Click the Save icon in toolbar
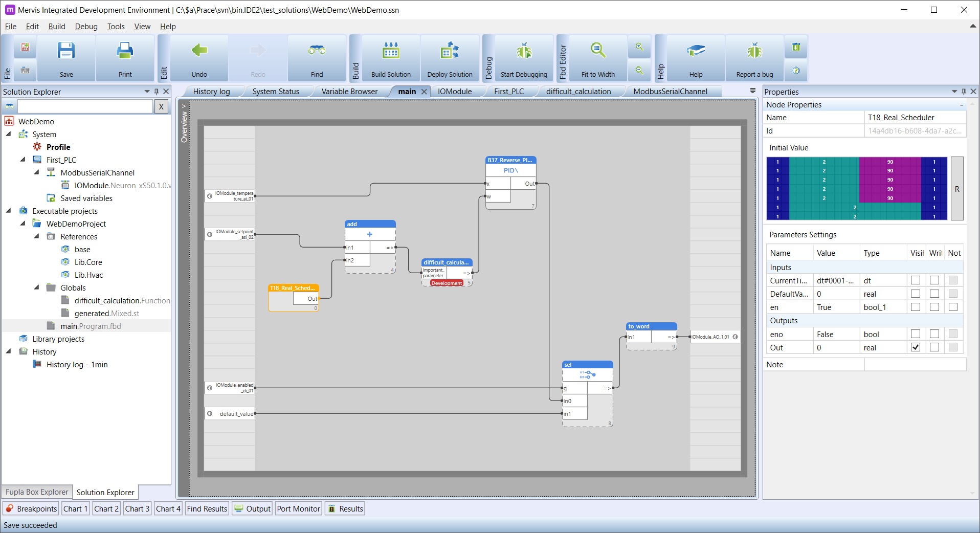This screenshot has height=533, width=980. (x=66, y=52)
